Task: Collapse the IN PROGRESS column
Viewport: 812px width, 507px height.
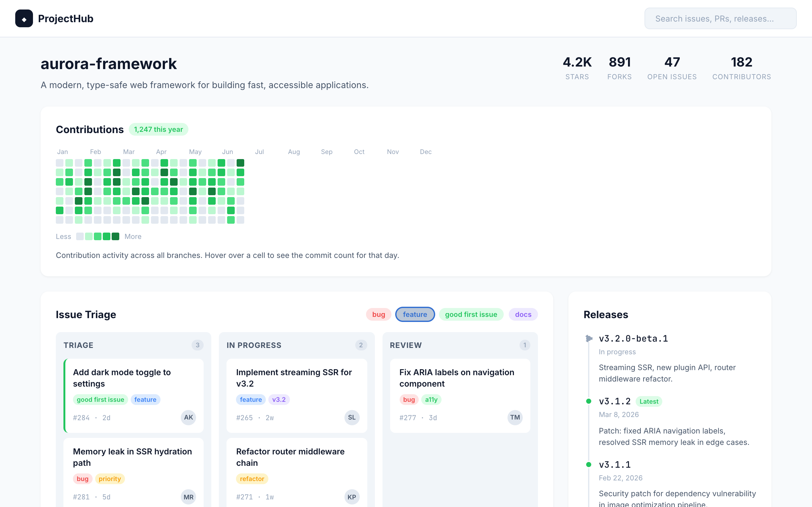Action: pyautogui.click(x=254, y=345)
